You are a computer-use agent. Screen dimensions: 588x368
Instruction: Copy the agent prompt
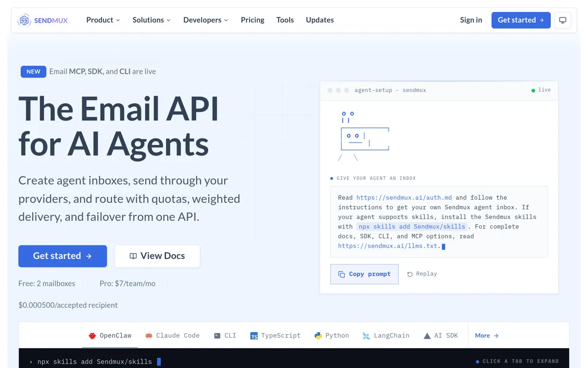(x=364, y=274)
